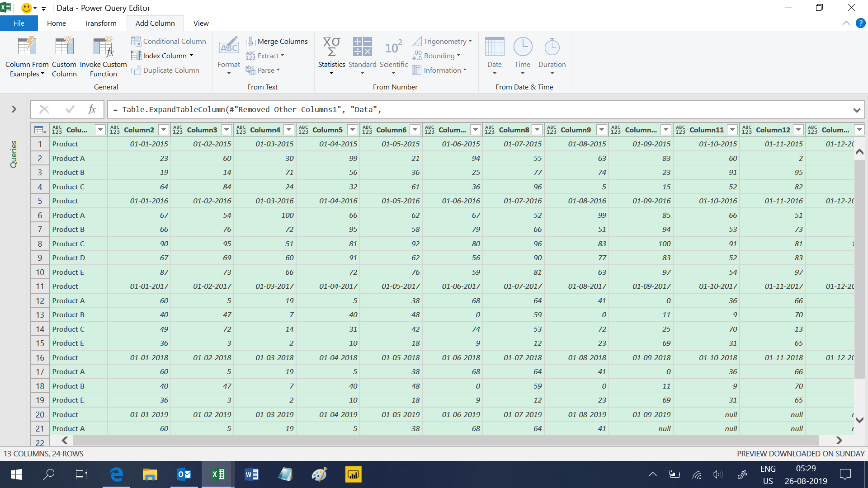Select the Add Column tab
The image size is (868, 488).
click(x=155, y=23)
